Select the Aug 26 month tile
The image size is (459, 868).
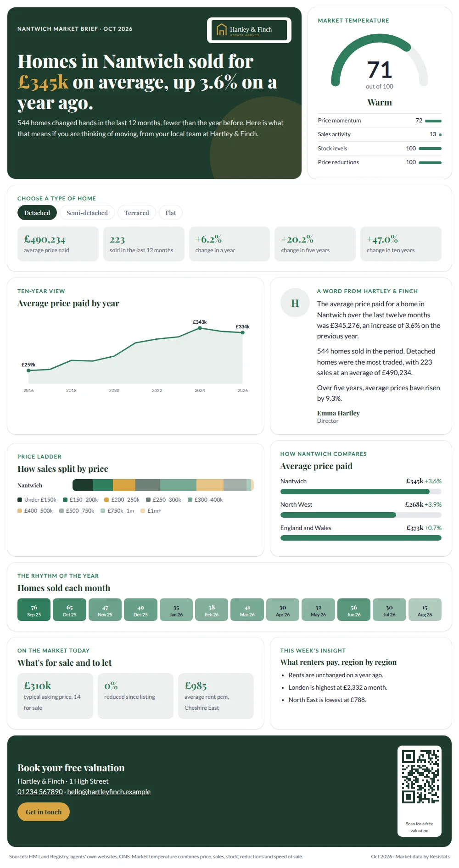pos(425,610)
